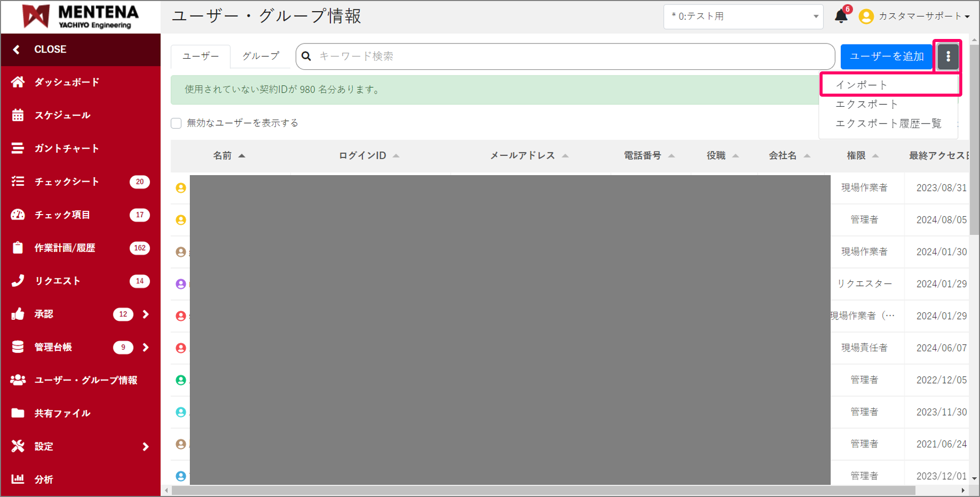
Task: Select the スケジュール icon in sidebar
Action: click(x=18, y=115)
